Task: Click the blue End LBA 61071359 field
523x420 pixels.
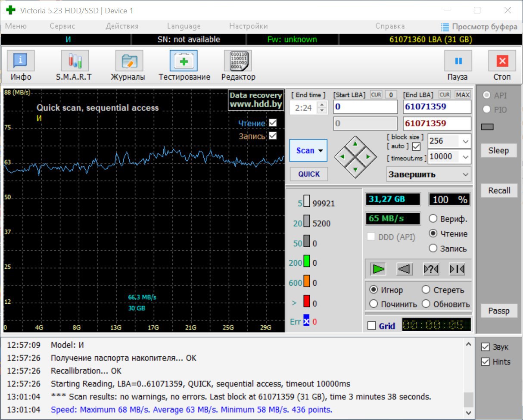Action: (437, 107)
